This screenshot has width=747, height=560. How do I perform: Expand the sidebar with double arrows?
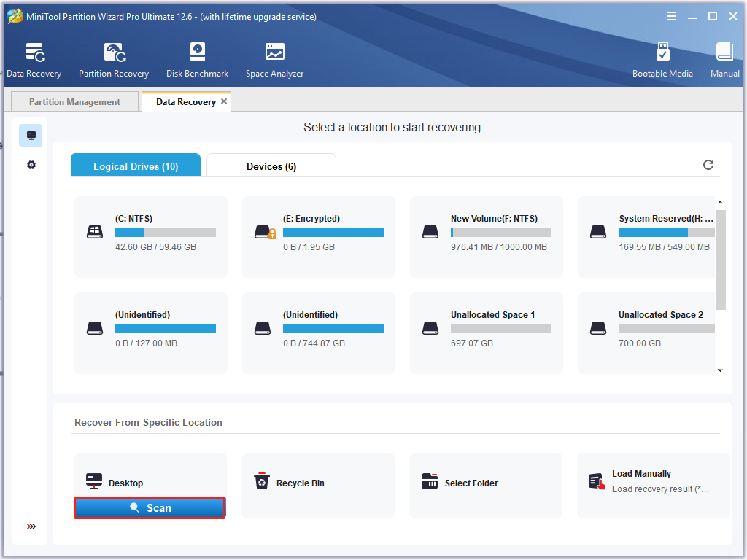[31, 526]
